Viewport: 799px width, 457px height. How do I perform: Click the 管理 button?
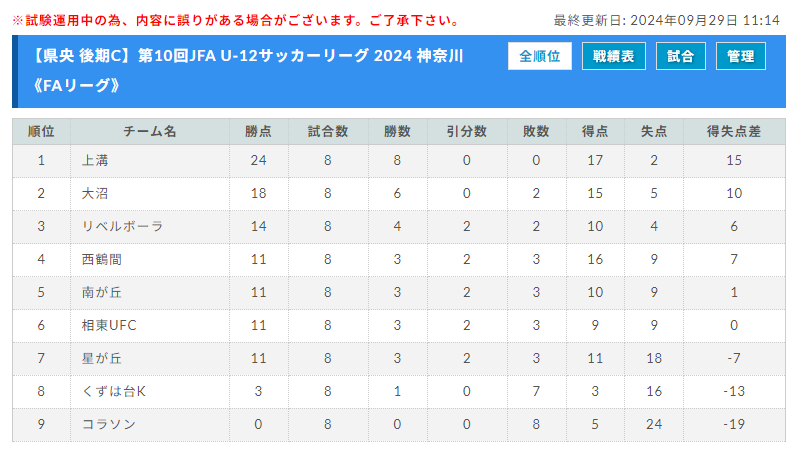740,56
